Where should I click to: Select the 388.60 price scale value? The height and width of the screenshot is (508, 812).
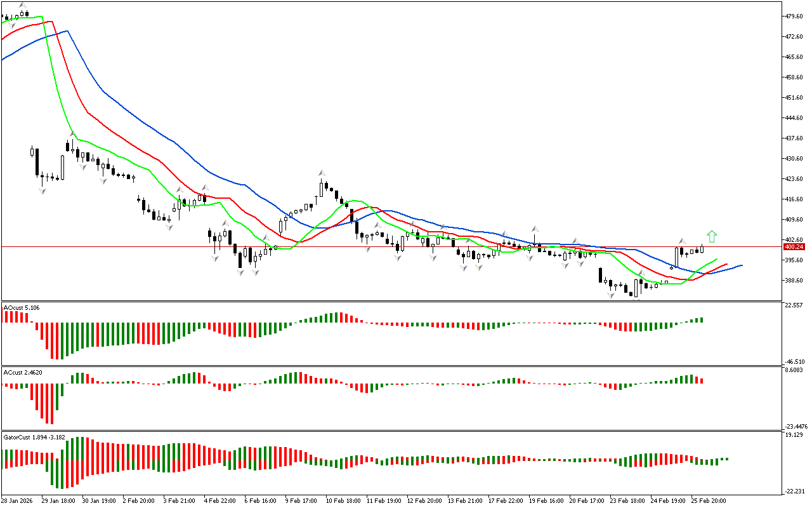pos(794,280)
